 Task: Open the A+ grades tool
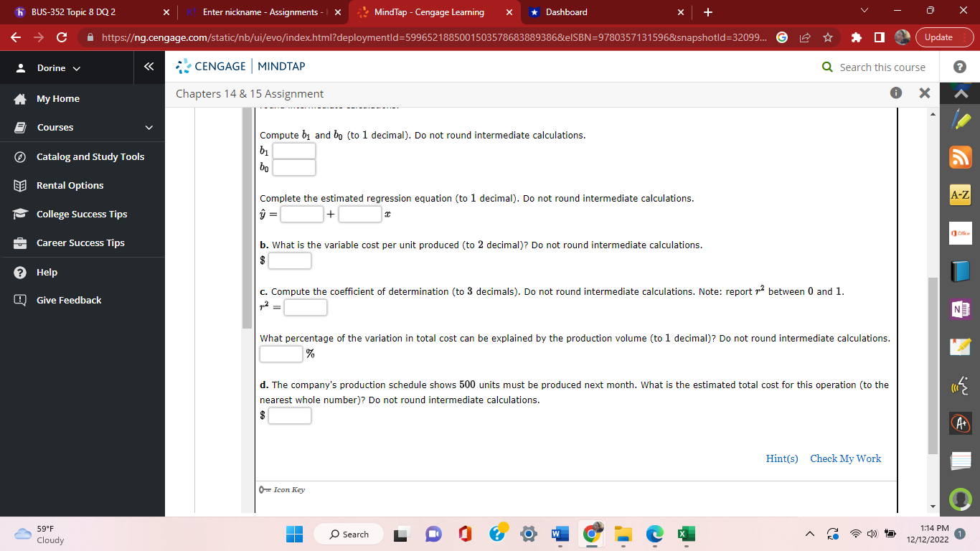click(x=960, y=423)
